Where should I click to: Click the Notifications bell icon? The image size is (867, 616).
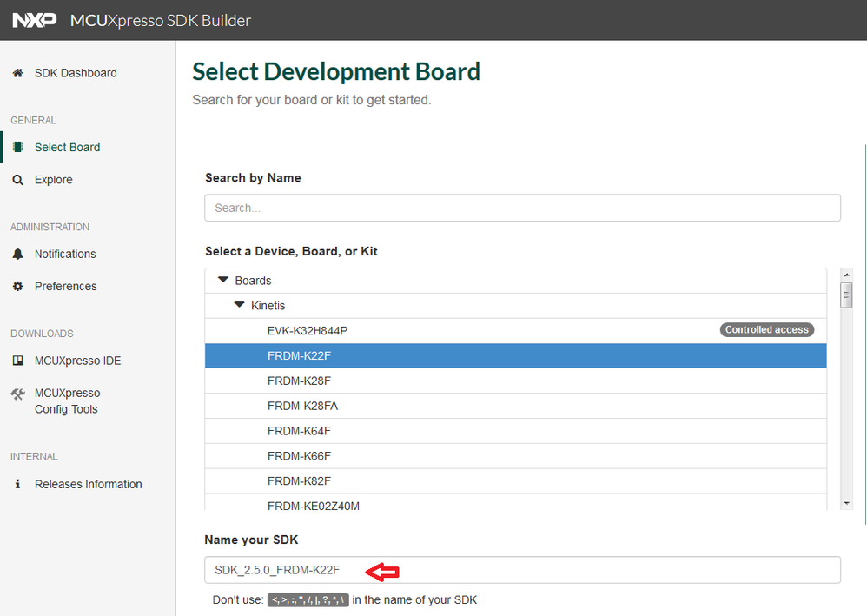[17, 254]
